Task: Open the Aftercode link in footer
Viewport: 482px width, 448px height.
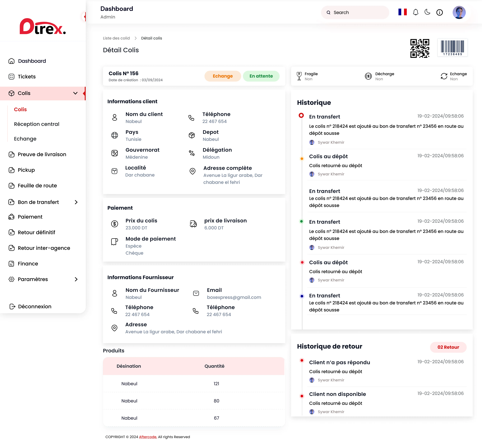Action: coord(148,437)
